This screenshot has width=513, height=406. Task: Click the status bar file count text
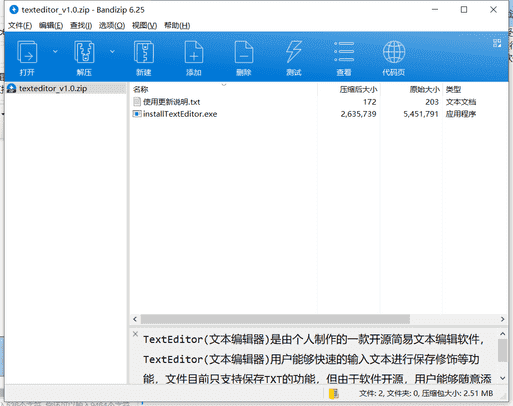click(426, 393)
